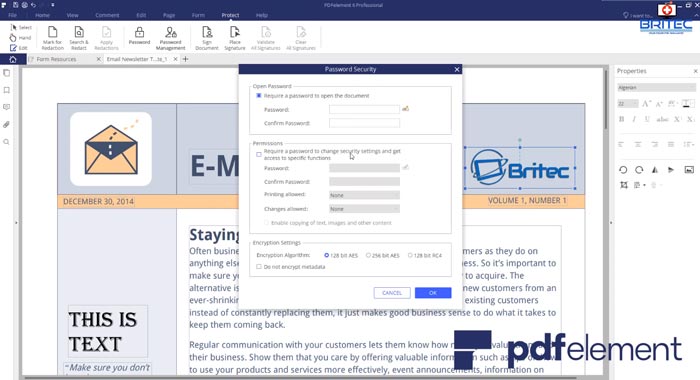
Task: Toggle strikethrough in Properties panel
Action: (x=662, y=119)
